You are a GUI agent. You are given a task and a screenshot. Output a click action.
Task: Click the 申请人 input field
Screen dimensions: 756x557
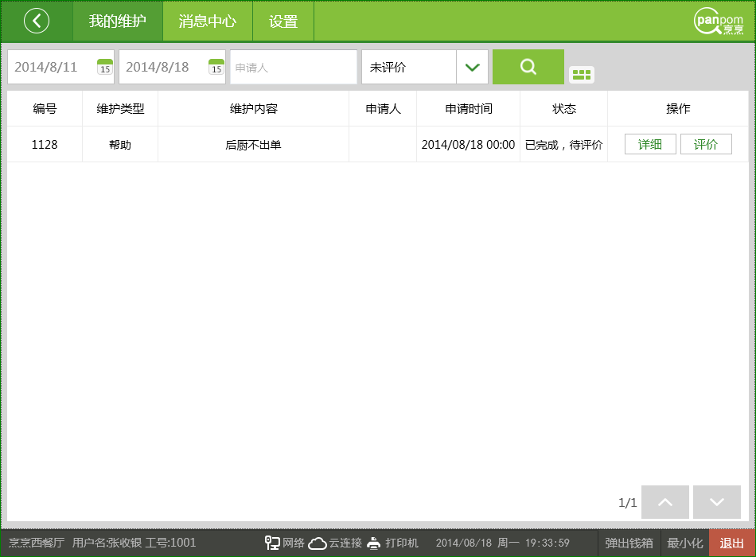point(294,67)
